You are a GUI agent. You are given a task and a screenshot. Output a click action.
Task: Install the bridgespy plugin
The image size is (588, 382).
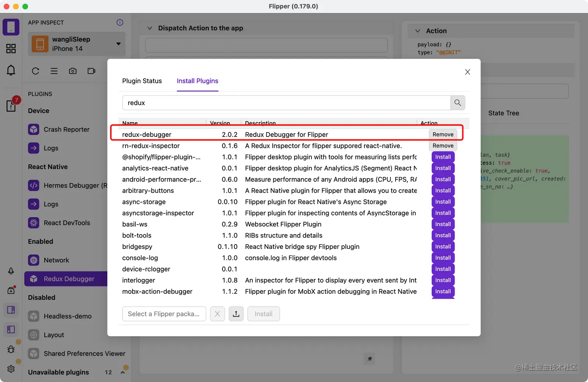(443, 247)
